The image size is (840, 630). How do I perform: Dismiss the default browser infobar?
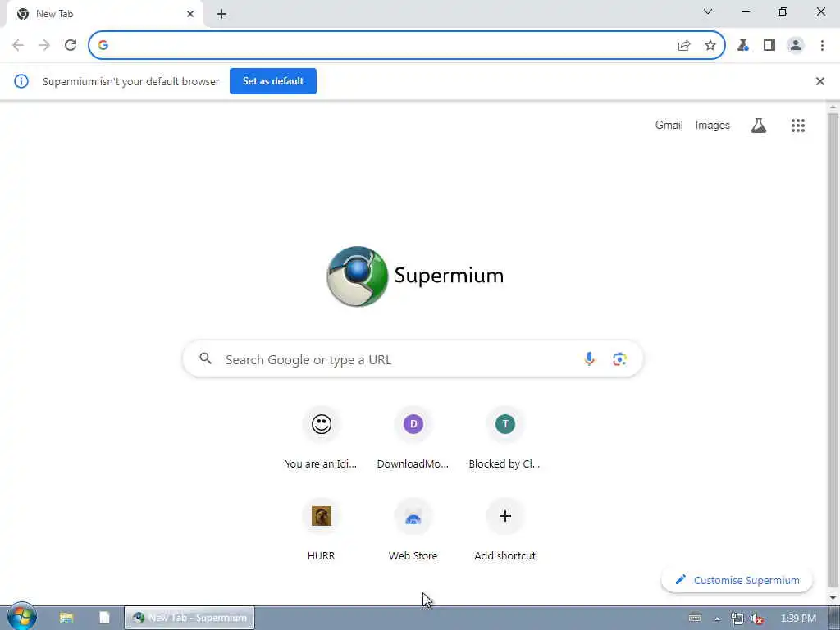click(820, 81)
